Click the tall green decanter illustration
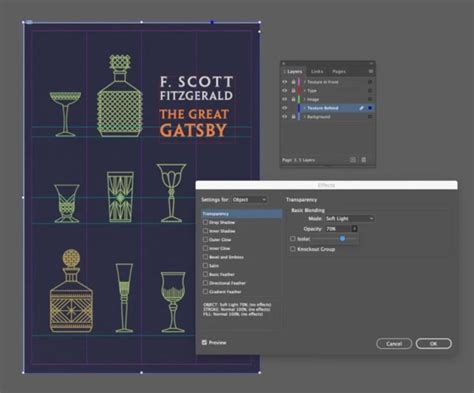 point(120,96)
